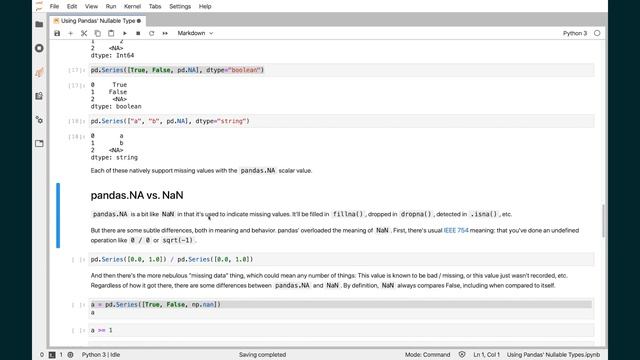Click the Saving completed status message
This screenshot has width=640, height=360.
(x=262, y=355)
